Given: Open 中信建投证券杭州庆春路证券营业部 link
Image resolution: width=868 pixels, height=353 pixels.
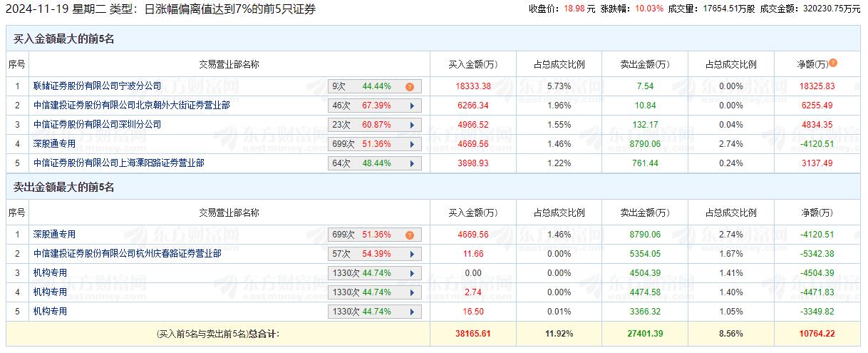Looking at the screenshot, I should tap(127, 254).
